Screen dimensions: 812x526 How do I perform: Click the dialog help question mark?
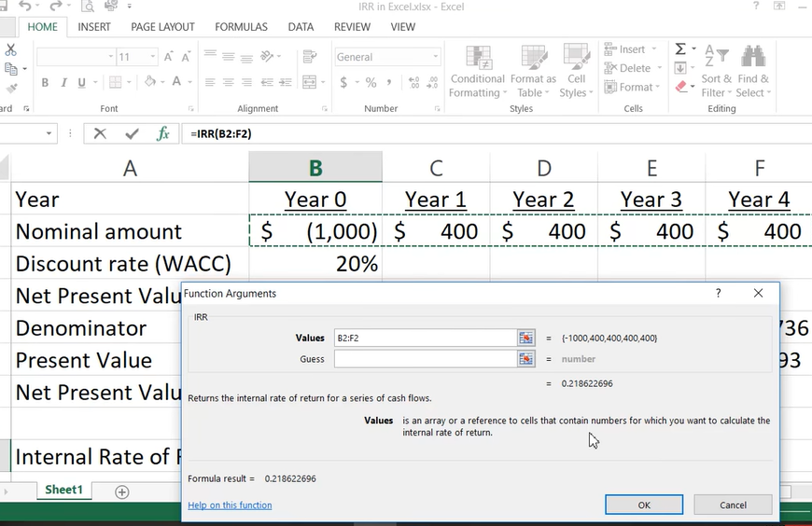click(x=719, y=293)
